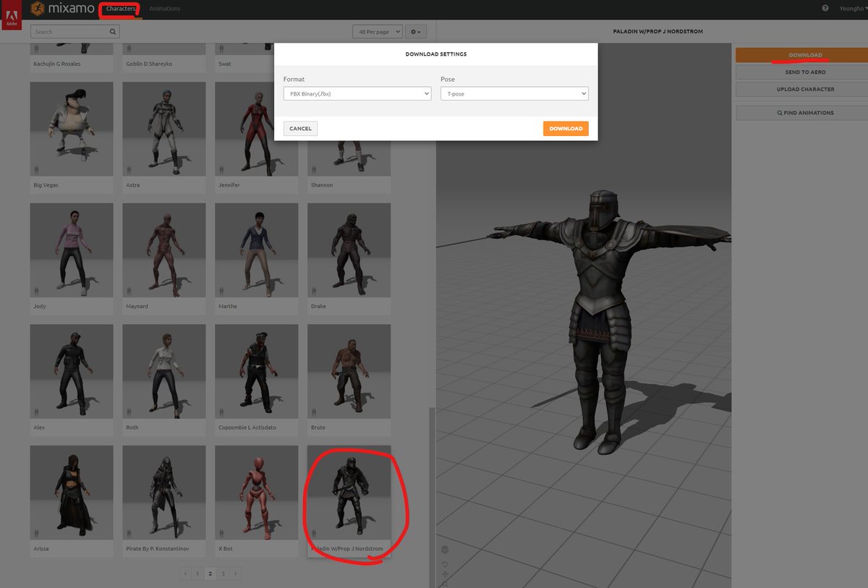Viewport: 868px width, 588px height.
Task: Open the gear settings dropdown
Action: pyautogui.click(x=416, y=32)
